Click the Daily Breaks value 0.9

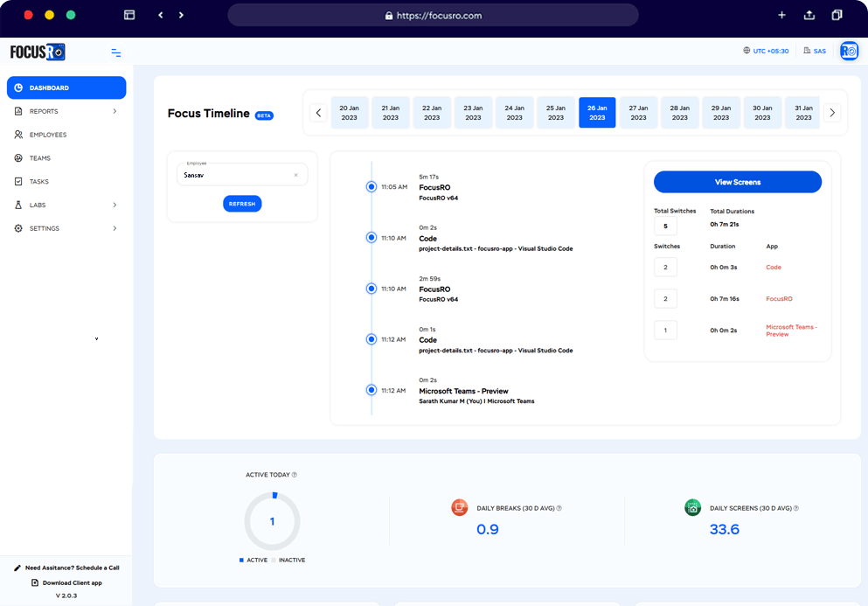(488, 530)
